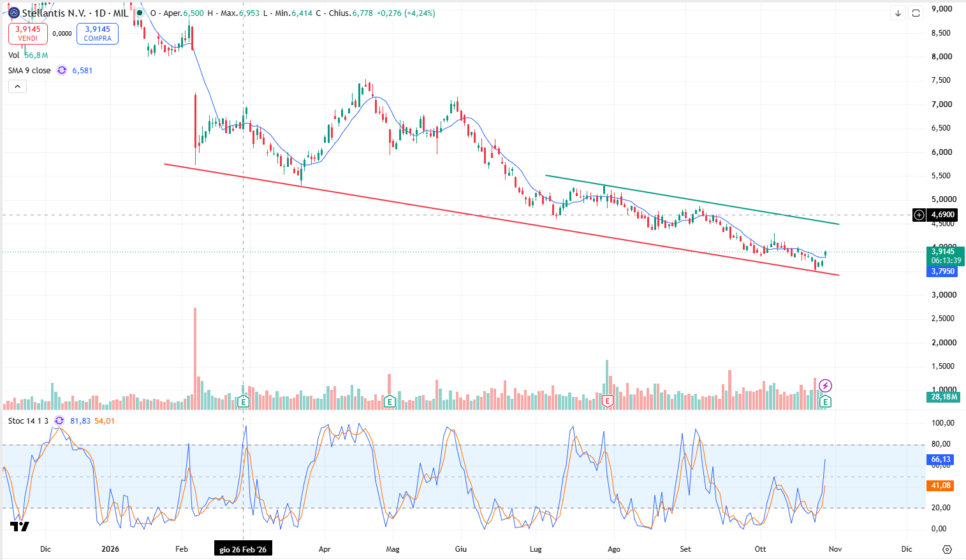Open the latest earnings marker near late October

click(825, 401)
